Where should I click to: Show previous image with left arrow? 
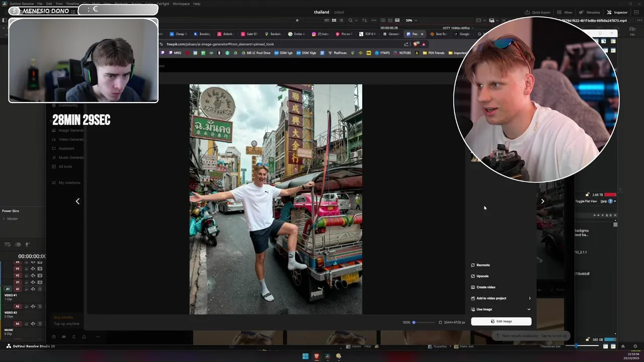(77, 201)
